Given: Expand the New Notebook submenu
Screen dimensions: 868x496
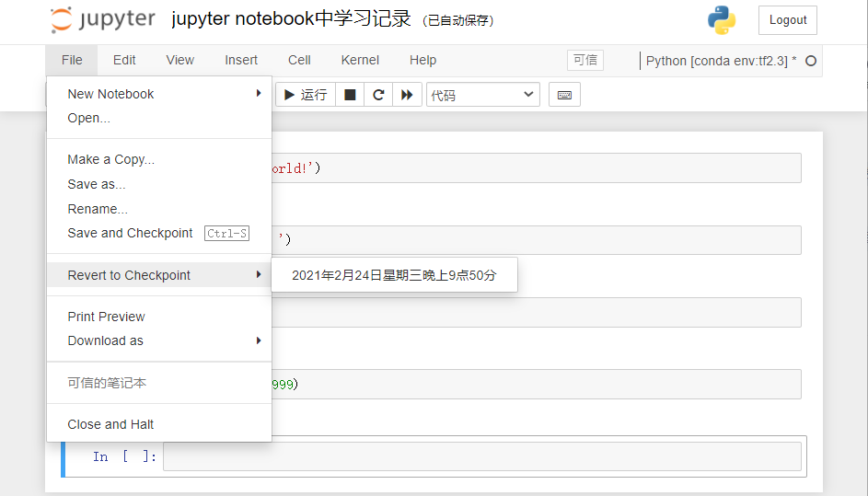Looking at the screenshot, I should click(159, 94).
